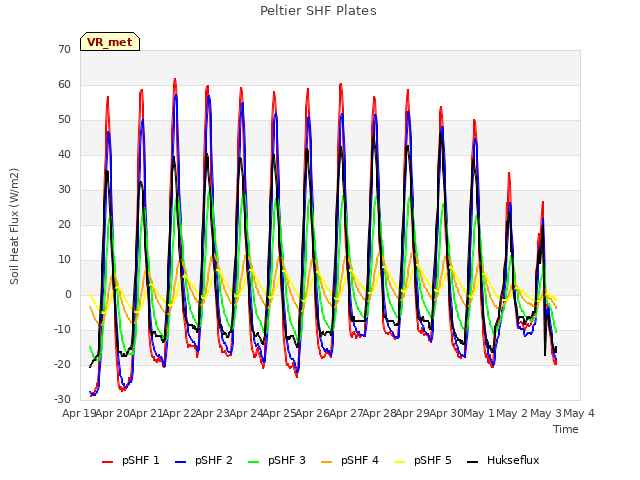Click the Apr 20 x-axis label

coord(112,413)
